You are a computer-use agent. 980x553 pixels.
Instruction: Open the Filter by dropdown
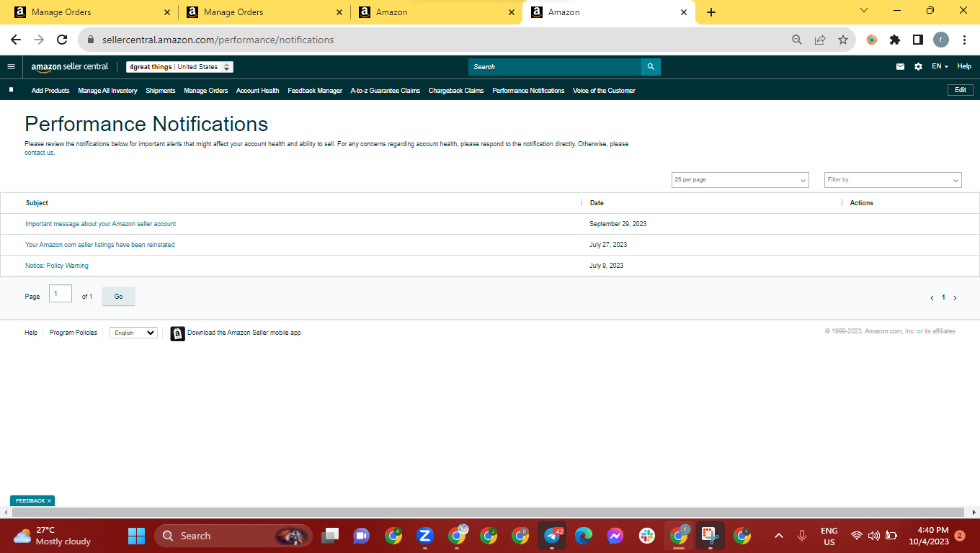(x=893, y=180)
